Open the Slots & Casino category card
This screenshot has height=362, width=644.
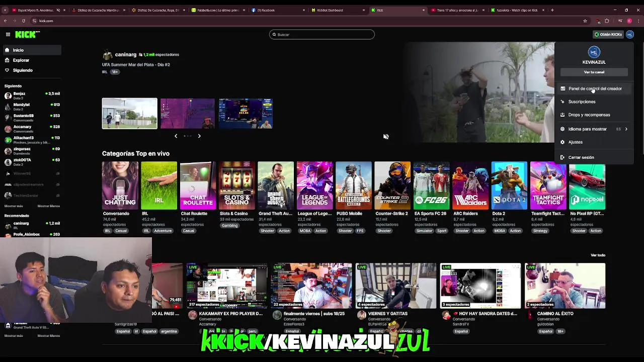[x=237, y=185]
